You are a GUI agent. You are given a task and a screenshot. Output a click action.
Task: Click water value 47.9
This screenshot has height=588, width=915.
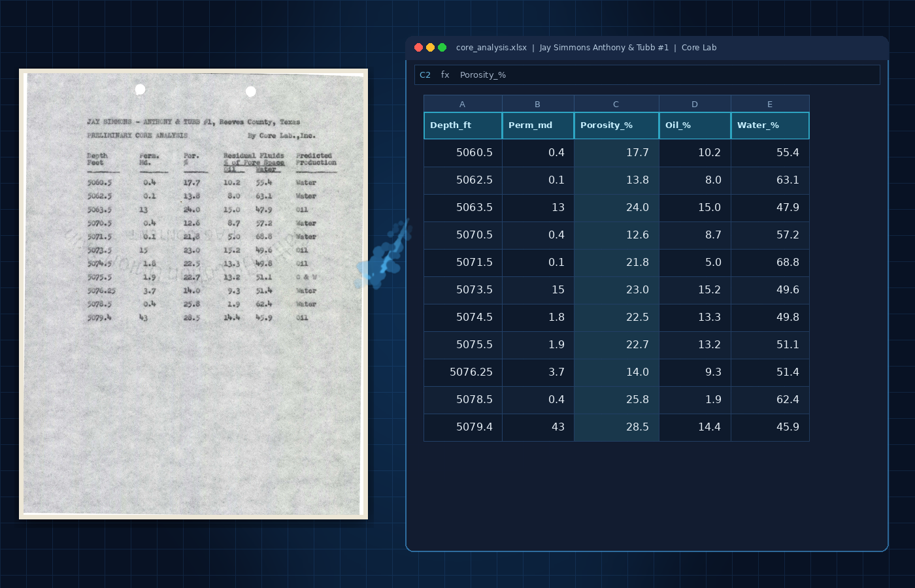[770, 208]
